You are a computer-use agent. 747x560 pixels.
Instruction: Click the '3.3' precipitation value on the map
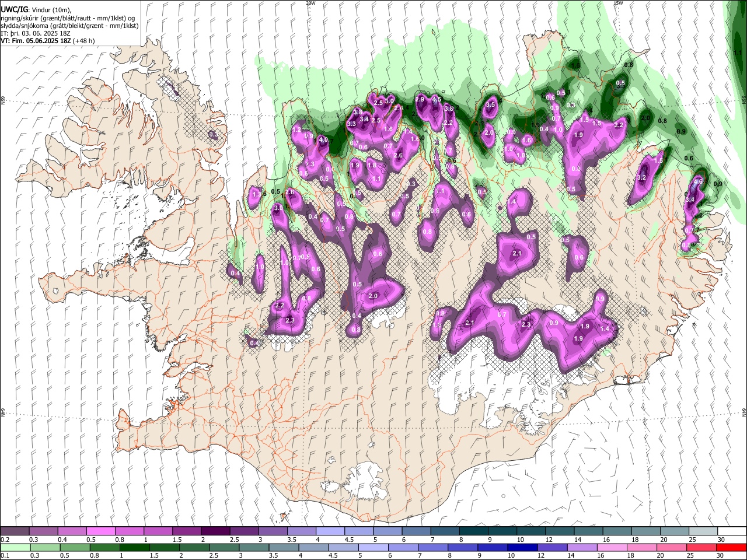click(351, 124)
